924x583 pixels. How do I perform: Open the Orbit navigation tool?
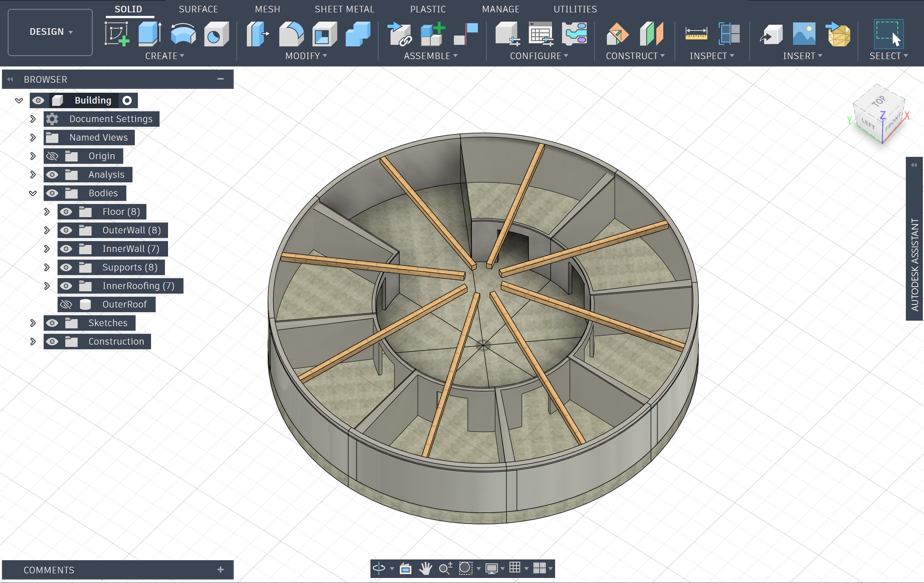[379, 568]
